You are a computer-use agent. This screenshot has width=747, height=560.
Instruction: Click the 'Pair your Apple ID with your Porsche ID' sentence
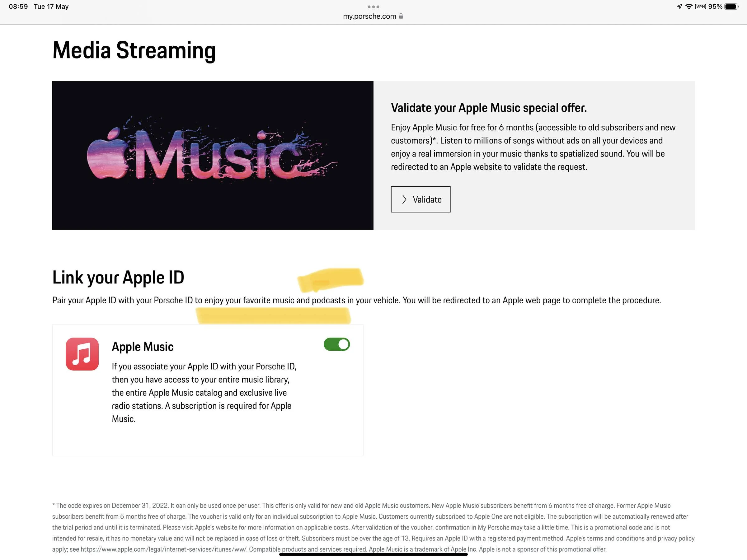pos(357,301)
